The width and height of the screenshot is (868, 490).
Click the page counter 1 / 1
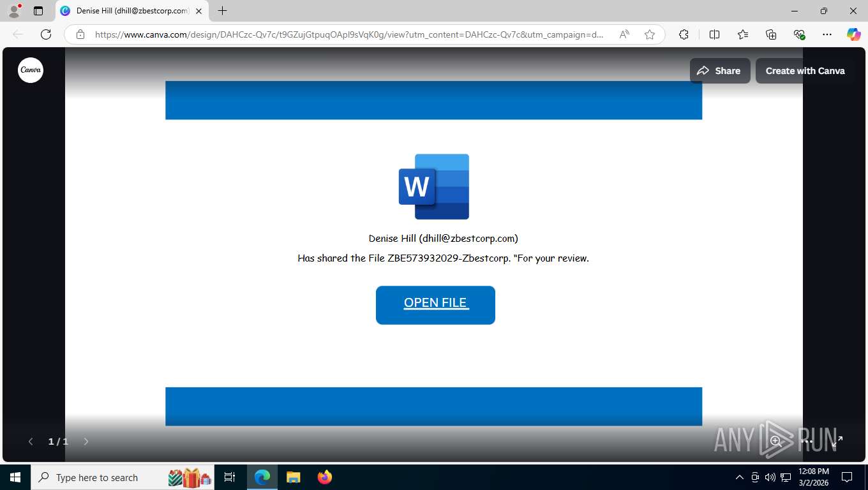pyautogui.click(x=58, y=442)
